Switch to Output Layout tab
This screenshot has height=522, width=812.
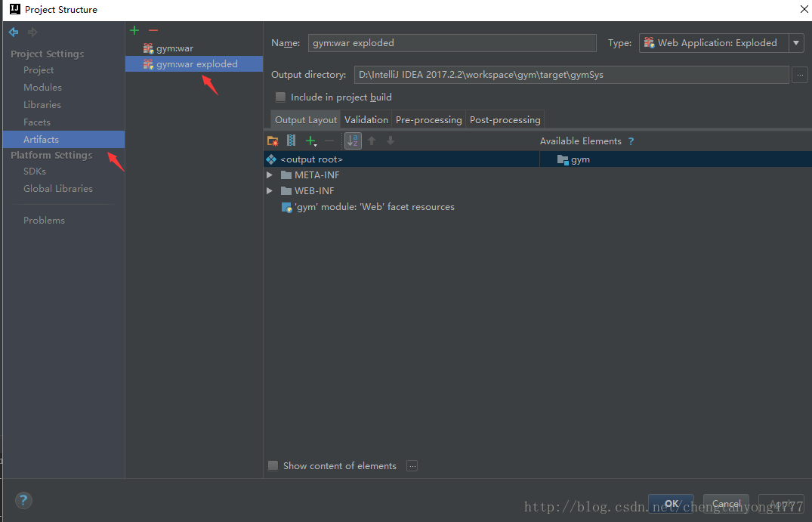click(305, 119)
